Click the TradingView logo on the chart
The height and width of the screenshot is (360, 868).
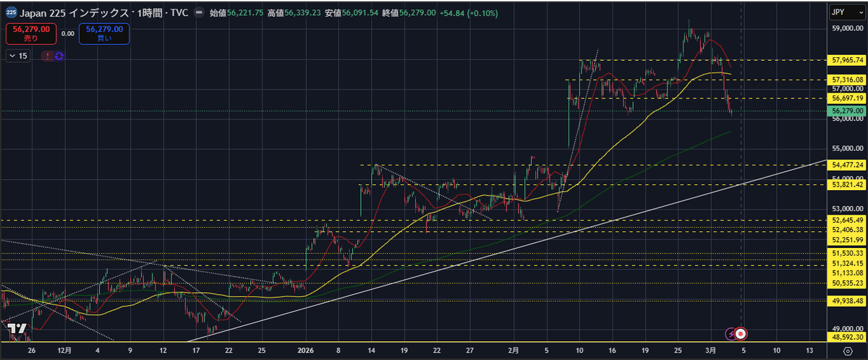[x=17, y=329]
